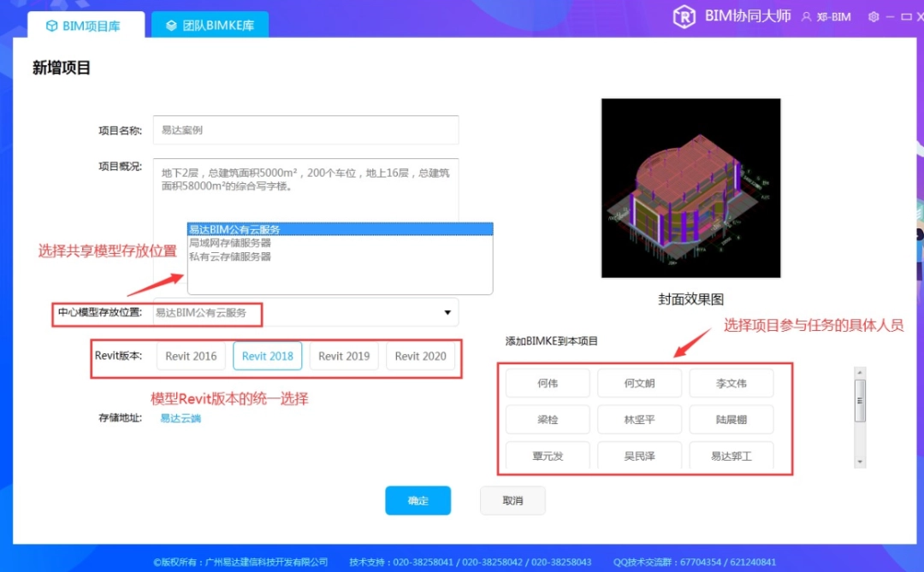Click the 确定 confirm button
This screenshot has width=924, height=572.
click(x=418, y=501)
